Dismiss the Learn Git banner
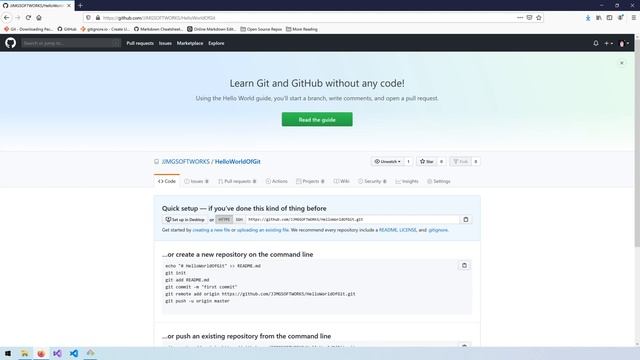Image resolution: width=640 pixels, height=360 pixels. pos(622,63)
